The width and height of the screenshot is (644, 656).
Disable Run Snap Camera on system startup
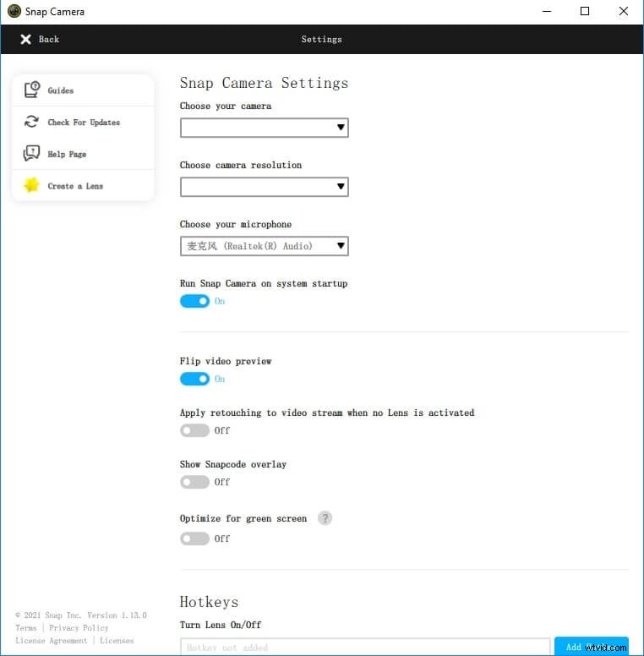pos(194,301)
